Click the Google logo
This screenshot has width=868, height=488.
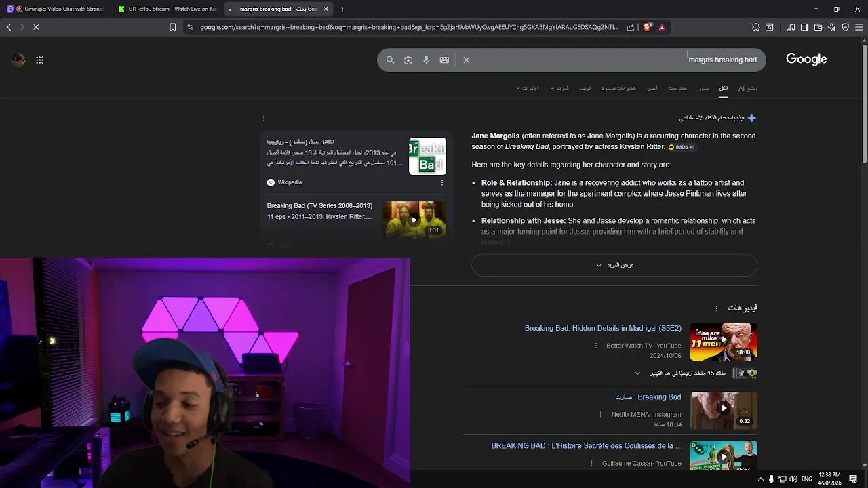pos(806,60)
